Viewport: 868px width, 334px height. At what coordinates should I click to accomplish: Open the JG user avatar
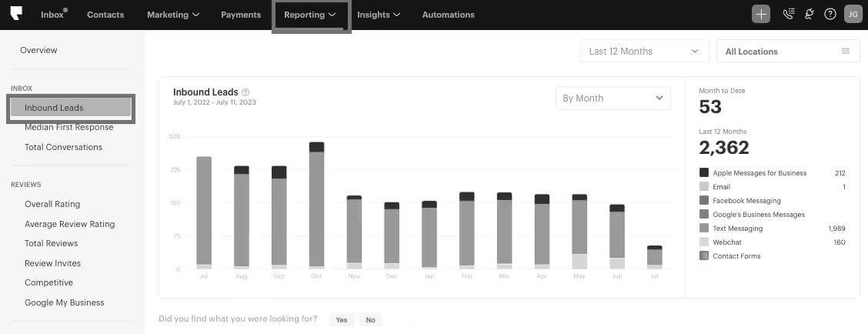(x=853, y=15)
